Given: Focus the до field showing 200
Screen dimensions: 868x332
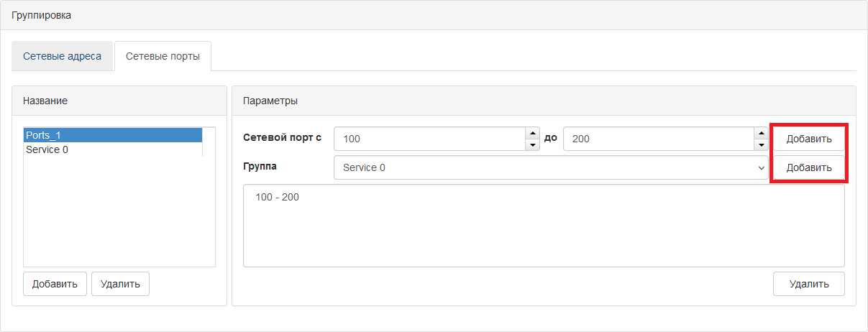Looking at the screenshot, I should (x=658, y=139).
